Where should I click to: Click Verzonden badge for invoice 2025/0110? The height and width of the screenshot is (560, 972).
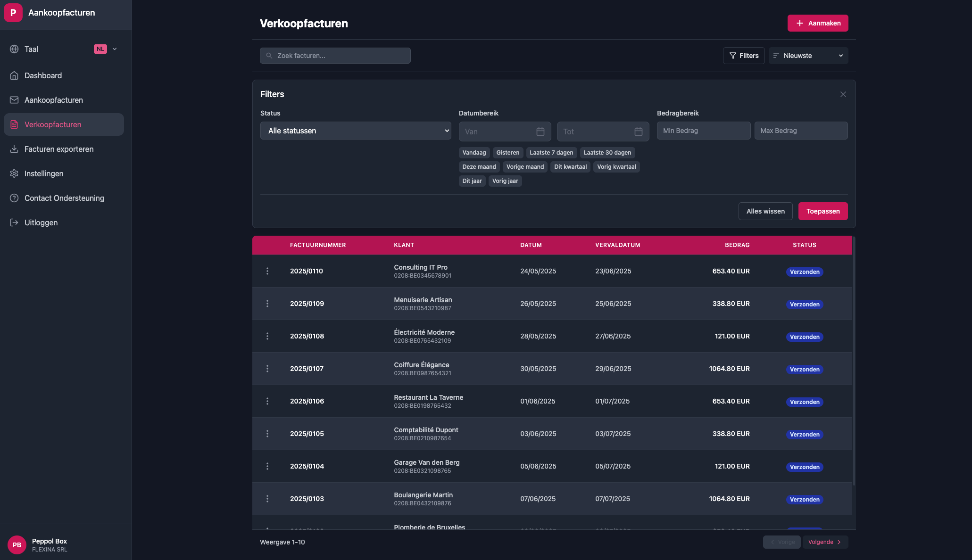(805, 272)
